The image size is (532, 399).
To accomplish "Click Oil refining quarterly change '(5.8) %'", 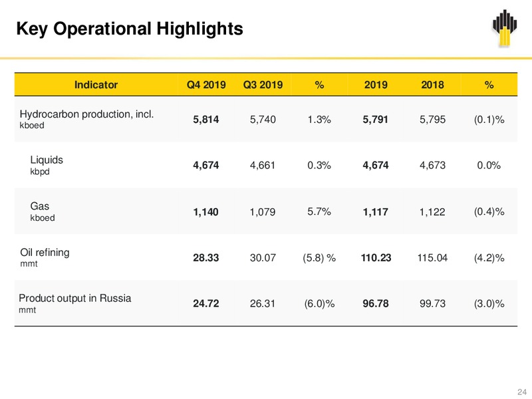I will point(319,258).
